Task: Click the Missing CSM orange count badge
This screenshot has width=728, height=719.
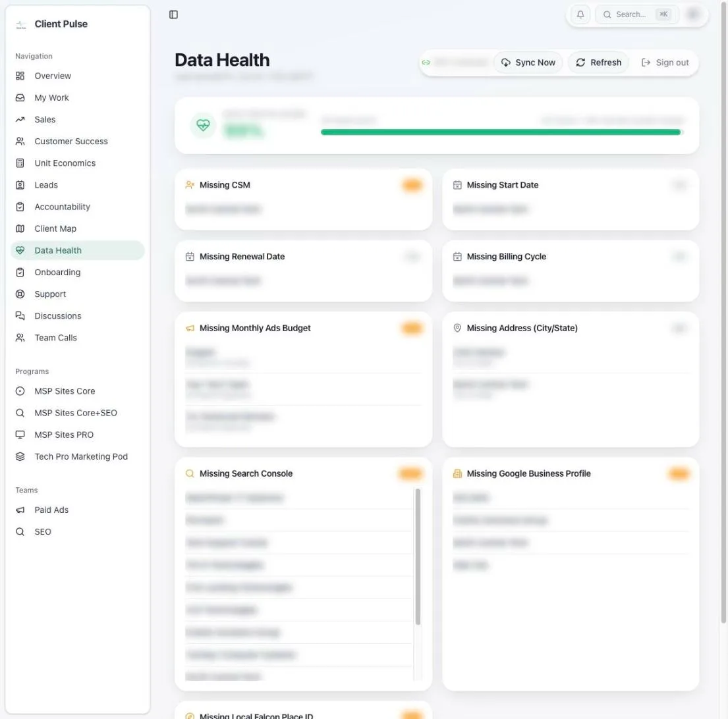Action: [x=412, y=185]
